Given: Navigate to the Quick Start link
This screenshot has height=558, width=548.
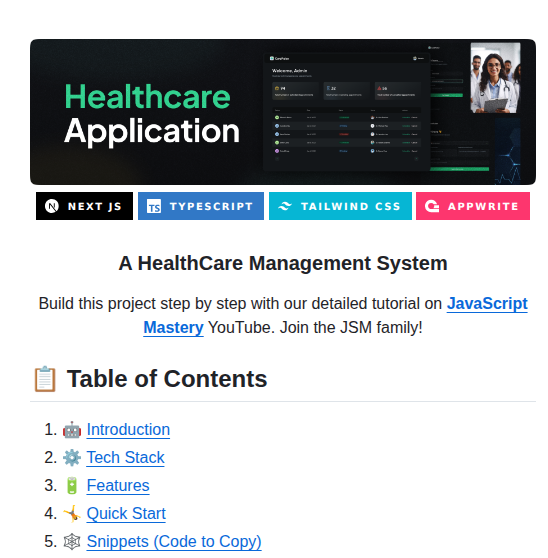Looking at the screenshot, I should click(x=126, y=514).
